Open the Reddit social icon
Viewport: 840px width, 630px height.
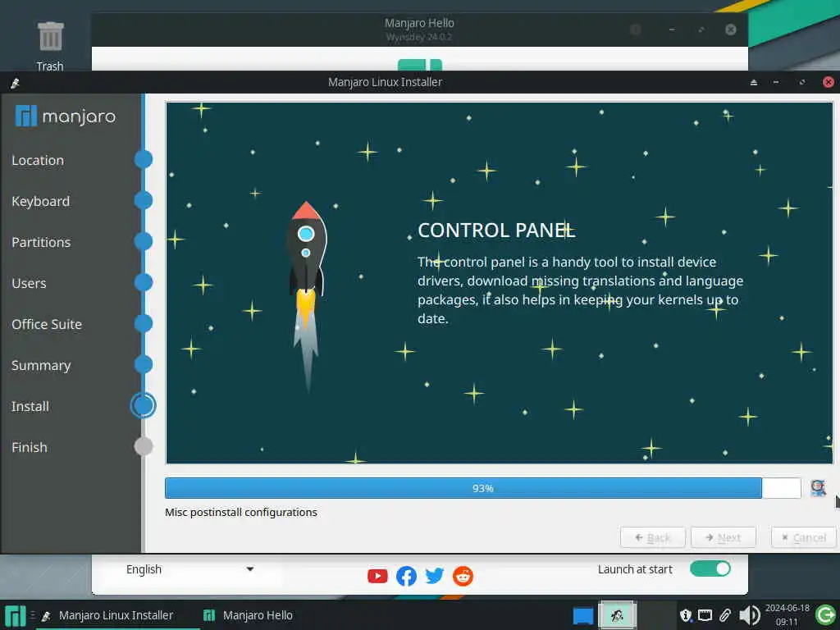463,576
